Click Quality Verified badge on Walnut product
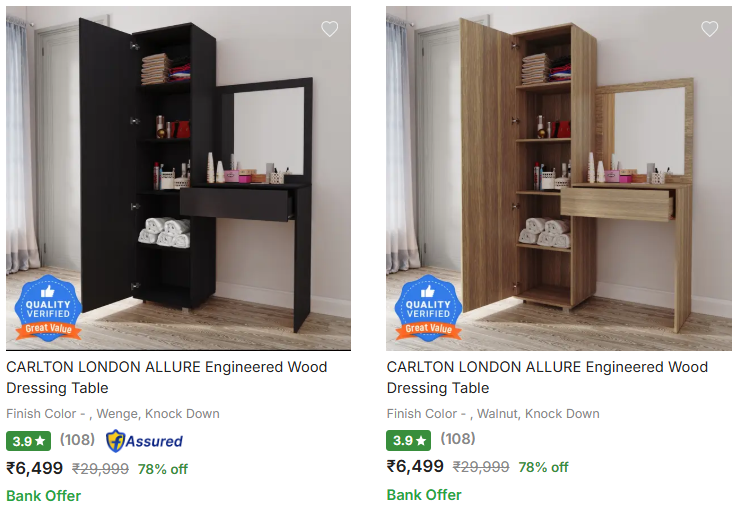 (x=428, y=308)
